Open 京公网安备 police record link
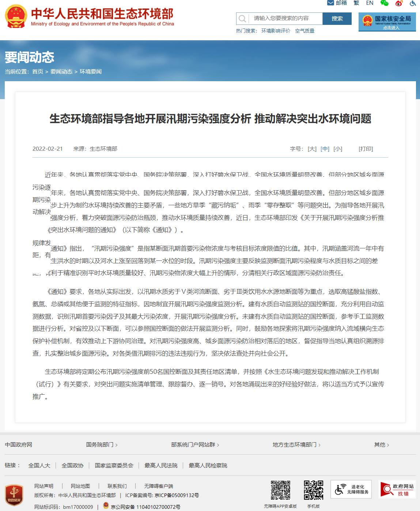420x511 pixels. (145, 507)
